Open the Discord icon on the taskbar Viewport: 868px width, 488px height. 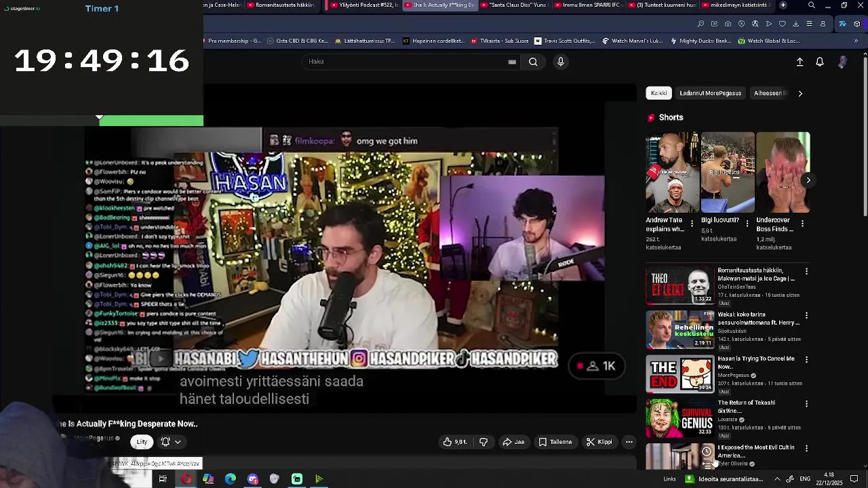[x=253, y=479]
